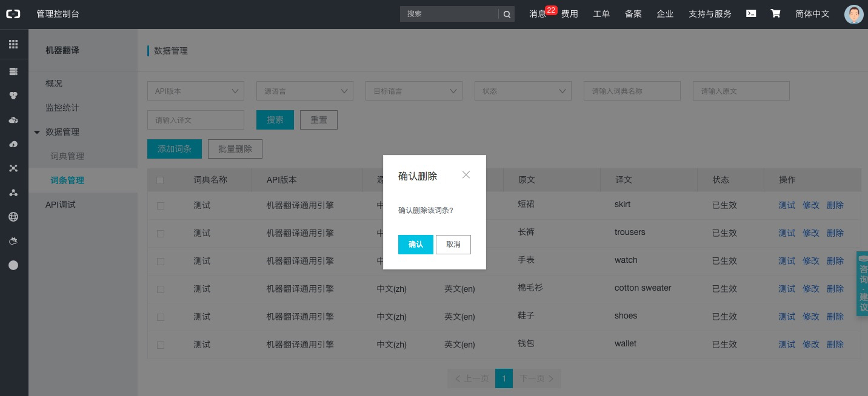
Task: Close the 确认删除 dialog with X
Action: (466, 175)
